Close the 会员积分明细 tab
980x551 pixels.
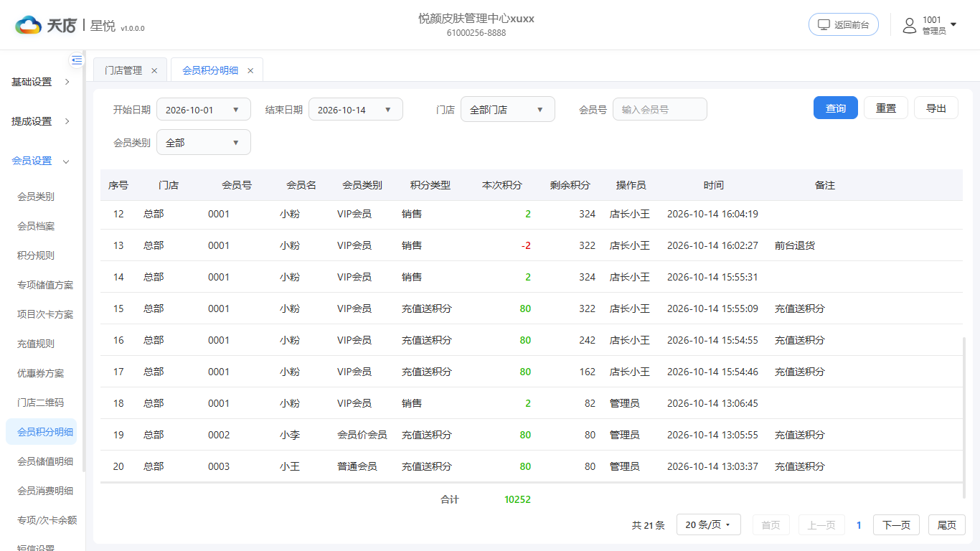tap(250, 70)
